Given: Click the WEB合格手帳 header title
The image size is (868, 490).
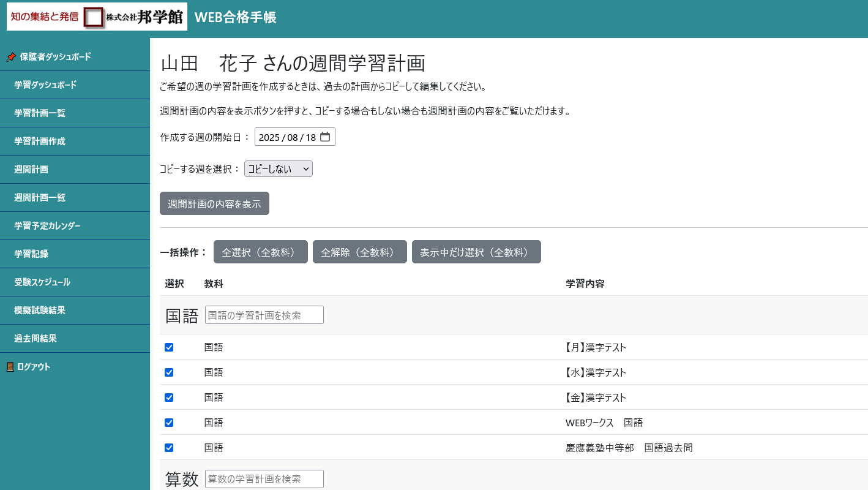Looking at the screenshot, I should 236,18.
